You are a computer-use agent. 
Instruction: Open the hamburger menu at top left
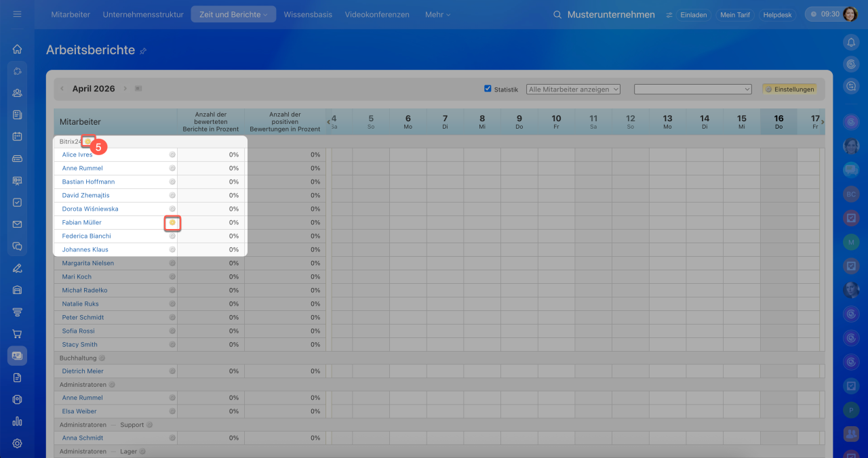point(17,14)
